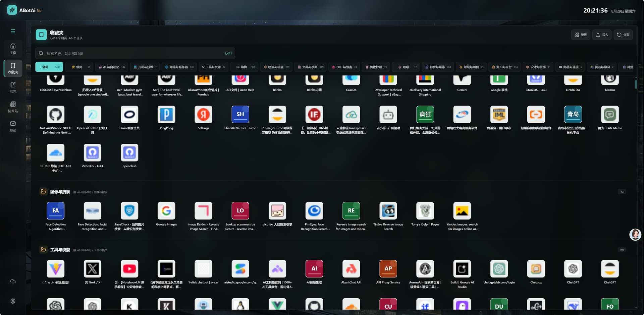Open 拾光 in the left sidebar
The height and width of the screenshot is (315, 644).
(x=13, y=87)
